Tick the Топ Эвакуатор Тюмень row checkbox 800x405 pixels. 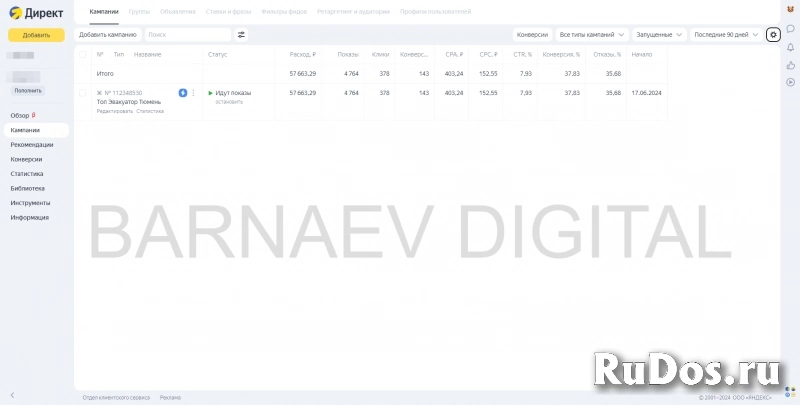point(83,93)
